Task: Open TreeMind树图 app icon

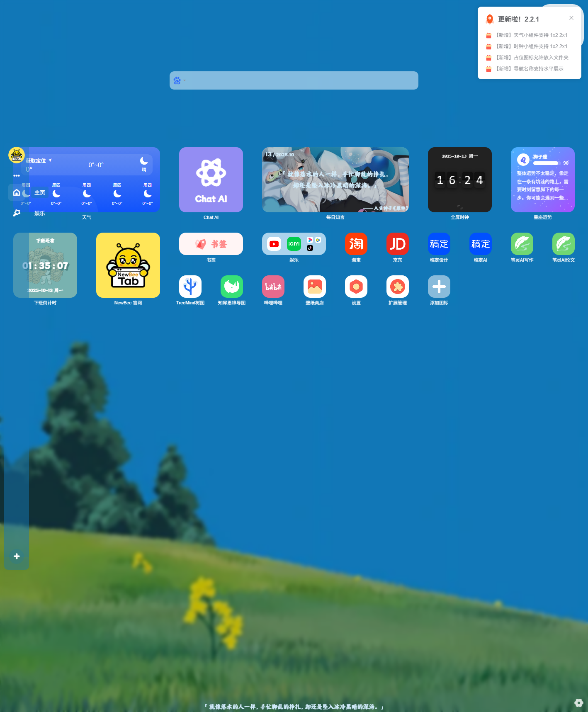Action: coord(190,287)
